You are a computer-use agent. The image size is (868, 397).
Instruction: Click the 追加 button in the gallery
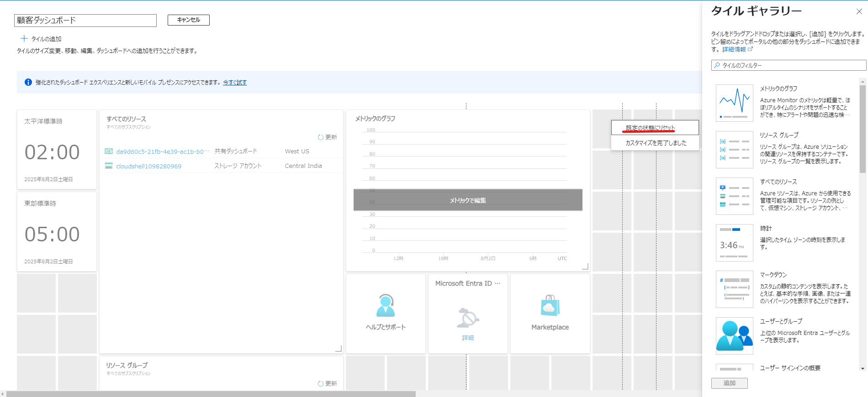coord(730,383)
